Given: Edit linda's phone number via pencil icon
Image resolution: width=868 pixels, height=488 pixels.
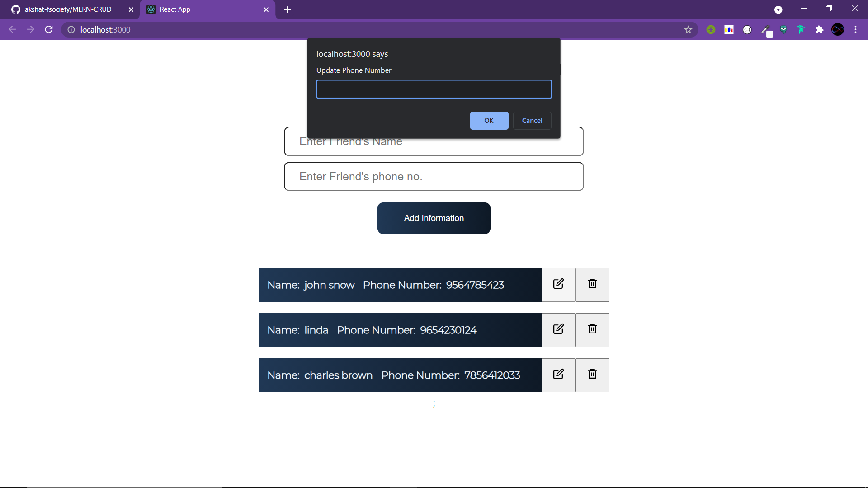Looking at the screenshot, I should (x=558, y=330).
